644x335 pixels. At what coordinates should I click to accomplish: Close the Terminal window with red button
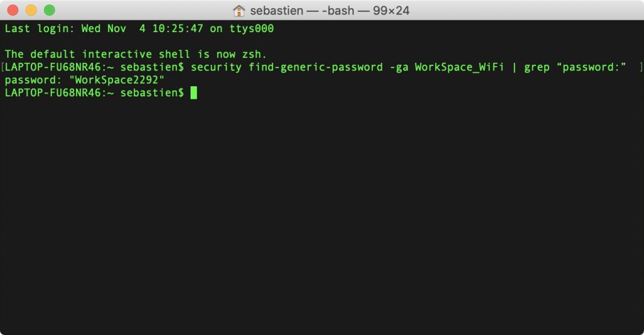[13, 10]
